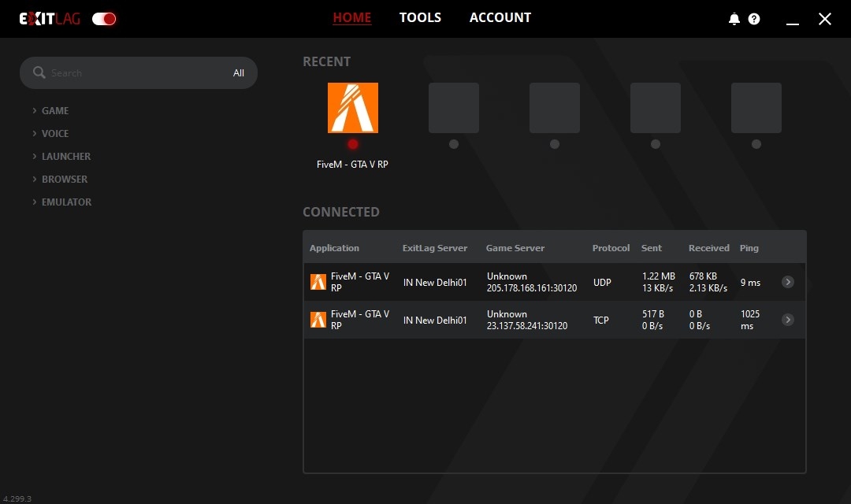Viewport: 851px width, 504px height.
Task: Open details arrow for the 1025 ms connection
Action: point(787,320)
